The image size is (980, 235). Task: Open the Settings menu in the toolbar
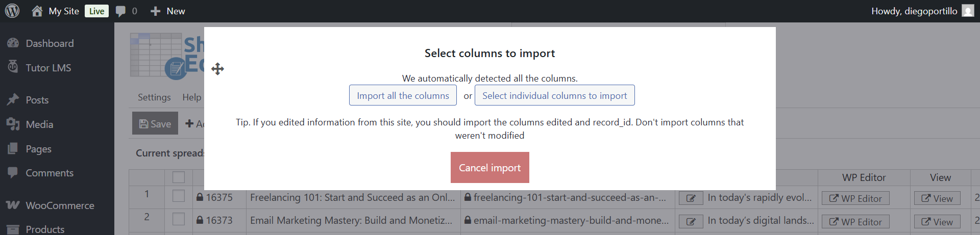pyautogui.click(x=154, y=97)
